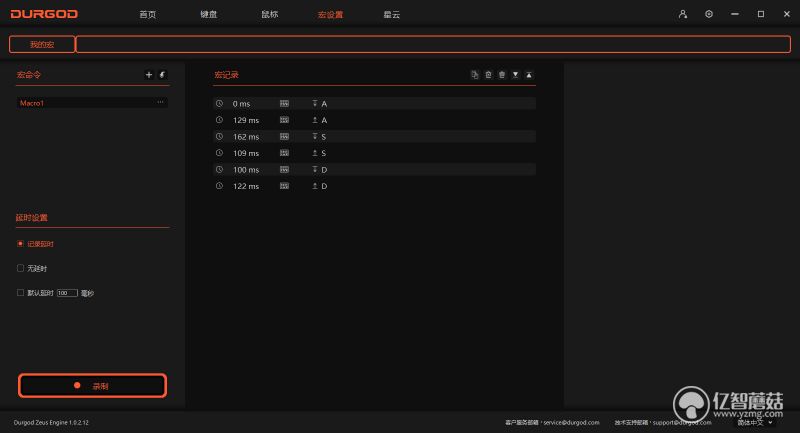Click the clock icon on the 122 ms row
Viewport: 800px width, 433px height.
click(x=219, y=186)
